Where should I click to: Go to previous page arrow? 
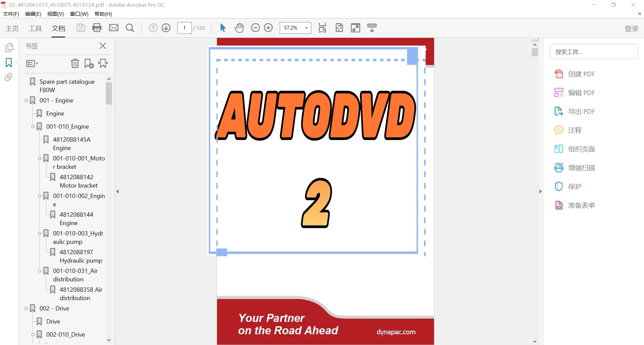click(x=153, y=28)
